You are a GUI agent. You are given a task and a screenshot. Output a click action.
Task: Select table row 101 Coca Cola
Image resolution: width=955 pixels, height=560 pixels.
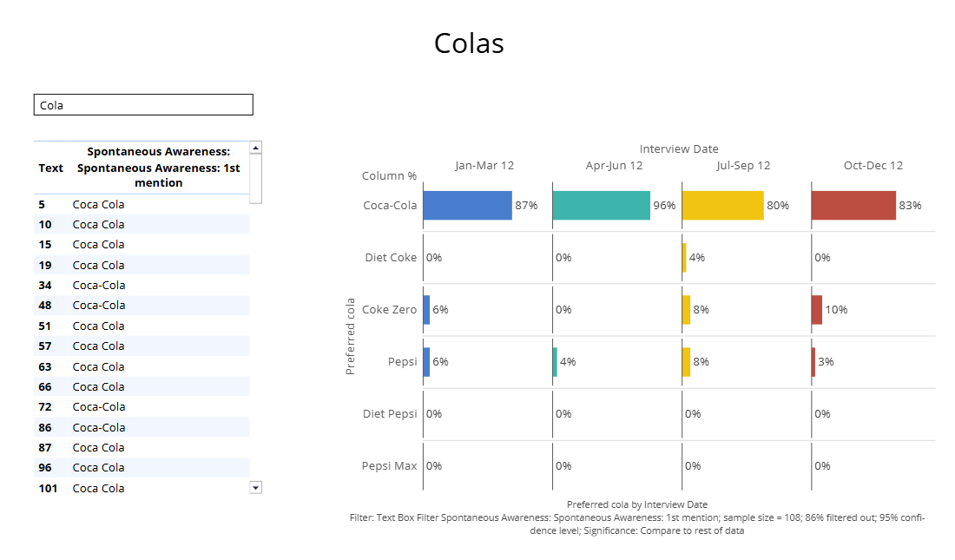98,488
